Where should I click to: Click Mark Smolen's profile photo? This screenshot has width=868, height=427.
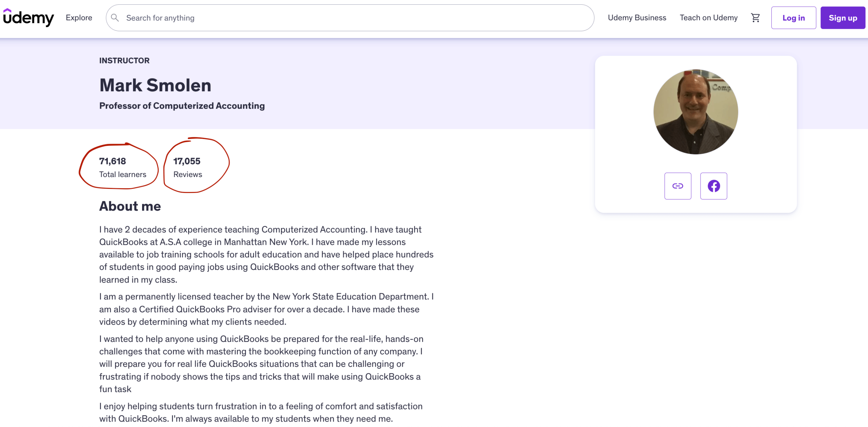(x=695, y=112)
